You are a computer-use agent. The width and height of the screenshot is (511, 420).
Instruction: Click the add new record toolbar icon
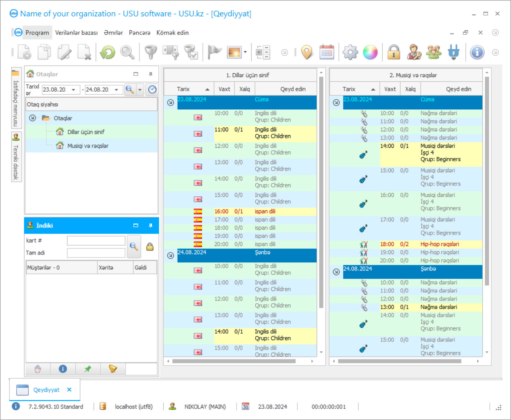point(25,52)
